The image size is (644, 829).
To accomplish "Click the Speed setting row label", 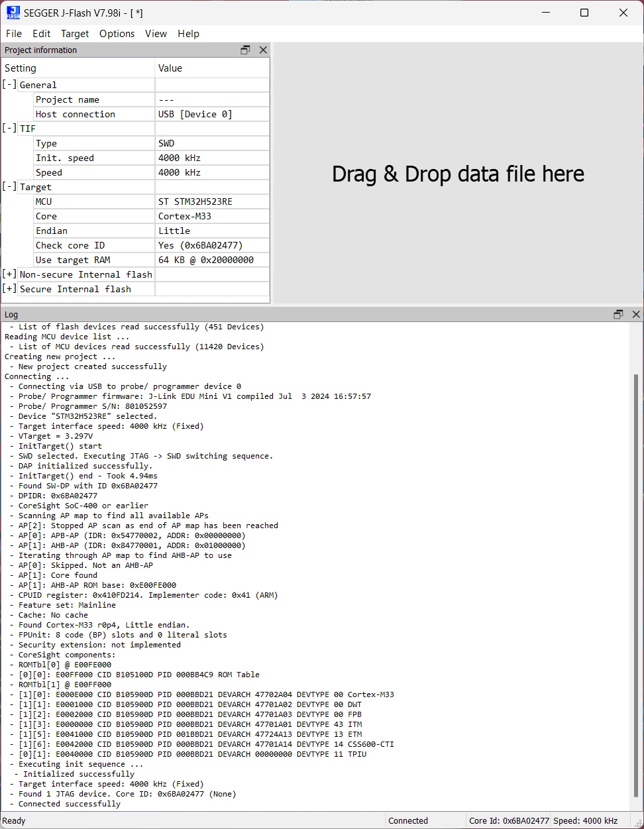I will [49, 172].
